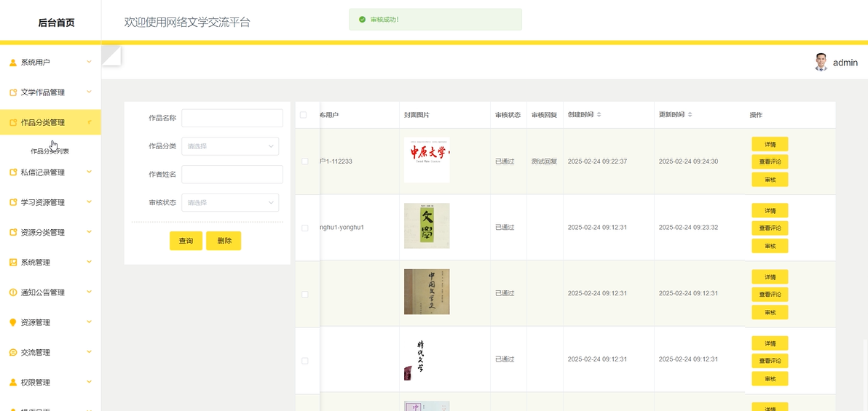Focus the 作品名称 input field
The image size is (868, 411).
(x=232, y=118)
